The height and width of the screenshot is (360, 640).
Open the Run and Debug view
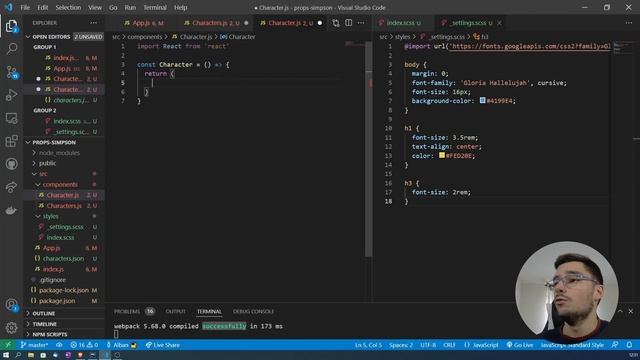pyautogui.click(x=11, y=95)
